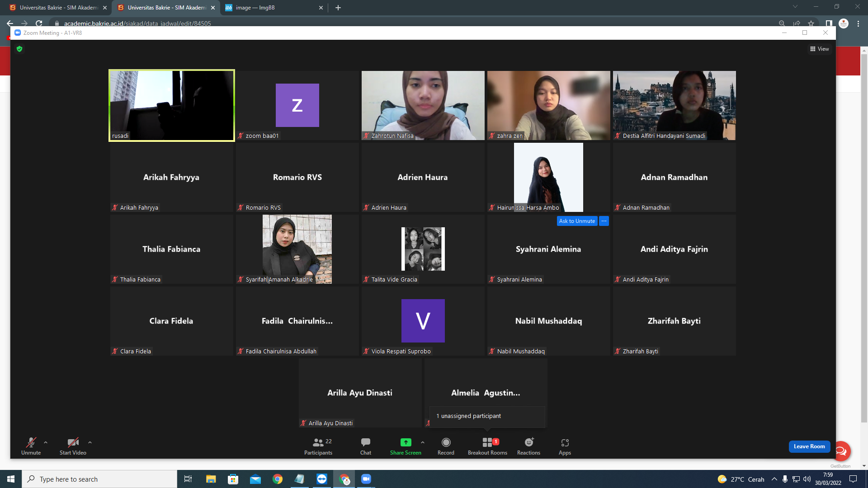
Task: Close the first Universitas Bakrie tab
Action: tap(105, 8)
